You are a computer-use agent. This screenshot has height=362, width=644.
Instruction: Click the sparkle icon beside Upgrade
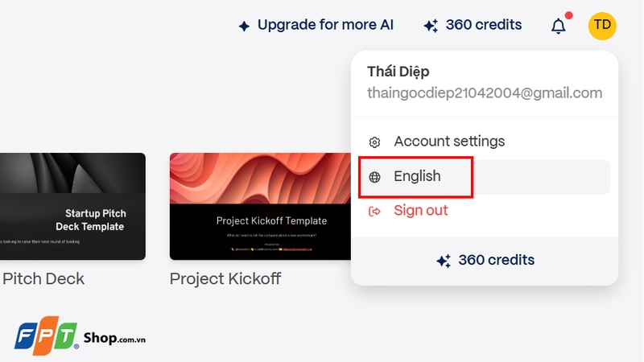(x=244, y=27)
